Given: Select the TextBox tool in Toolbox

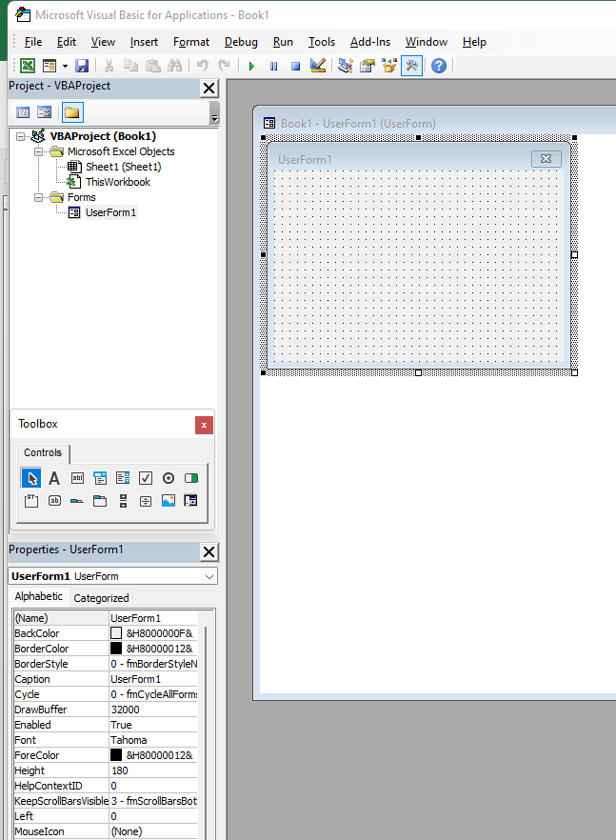Looking at the screenshot, I should (x=78, y=478).
